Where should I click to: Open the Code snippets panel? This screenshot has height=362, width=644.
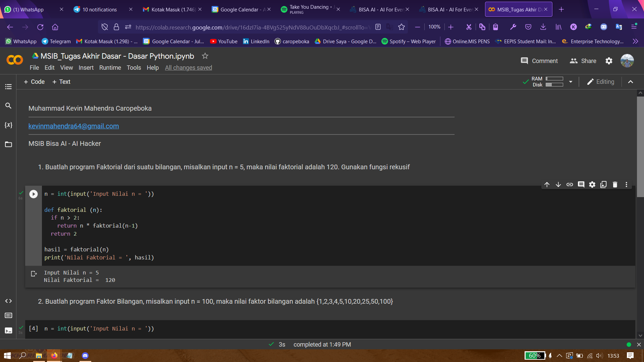point(8,301)
